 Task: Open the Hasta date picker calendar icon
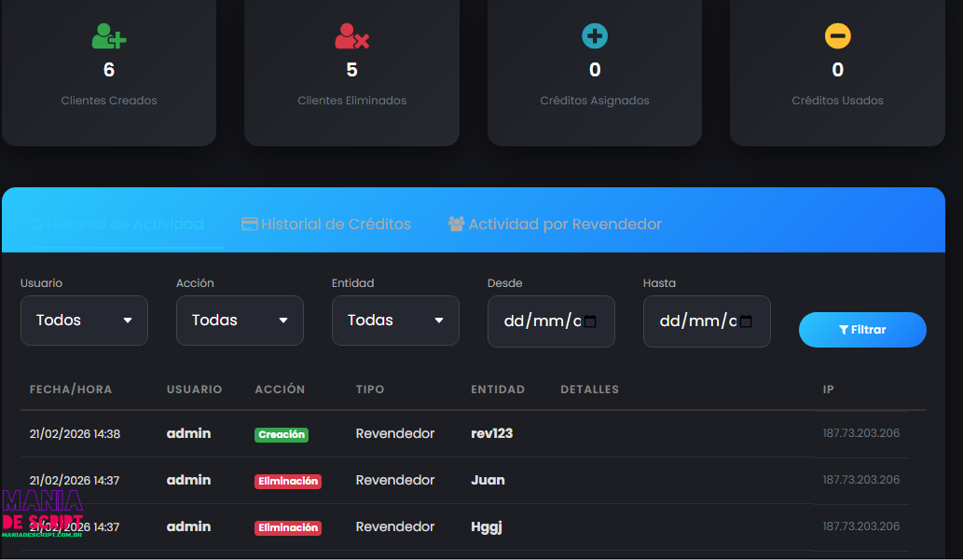(x=746, y=321)
